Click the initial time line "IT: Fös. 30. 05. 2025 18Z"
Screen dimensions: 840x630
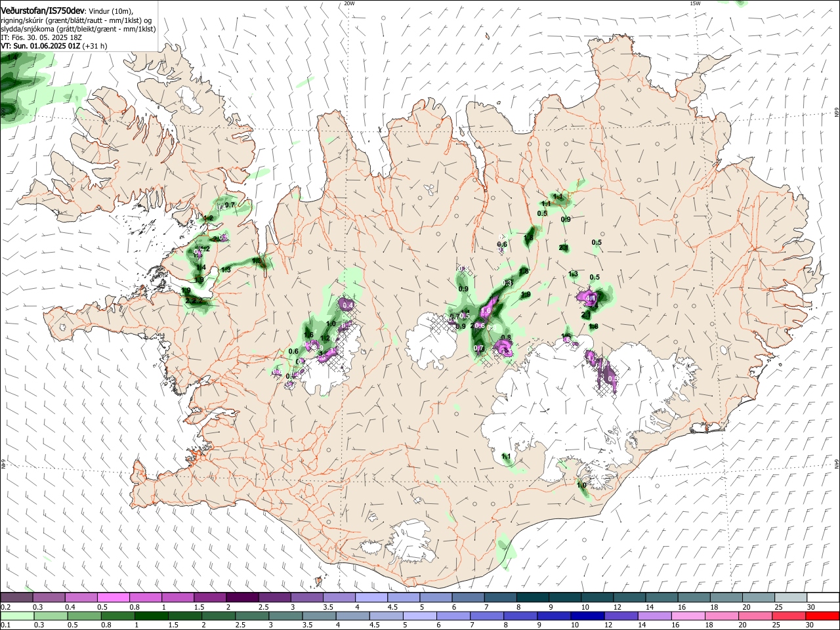(41, 37)
